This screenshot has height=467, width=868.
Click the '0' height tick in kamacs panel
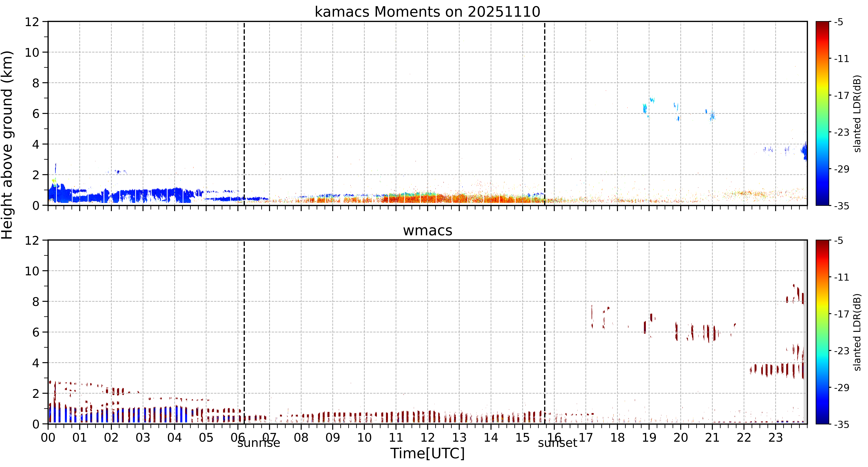(36, 205)
